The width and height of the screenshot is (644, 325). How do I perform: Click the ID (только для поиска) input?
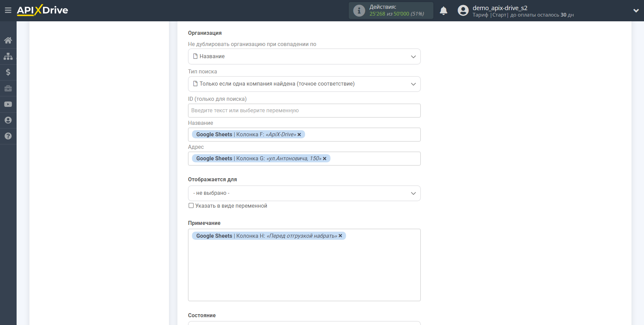coord(304,111)
